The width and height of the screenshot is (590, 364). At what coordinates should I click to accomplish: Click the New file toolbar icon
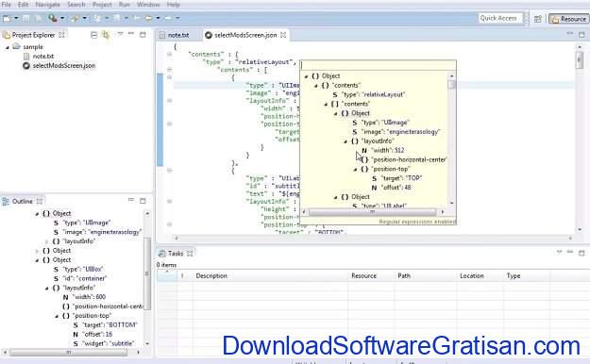pos(7,18)
